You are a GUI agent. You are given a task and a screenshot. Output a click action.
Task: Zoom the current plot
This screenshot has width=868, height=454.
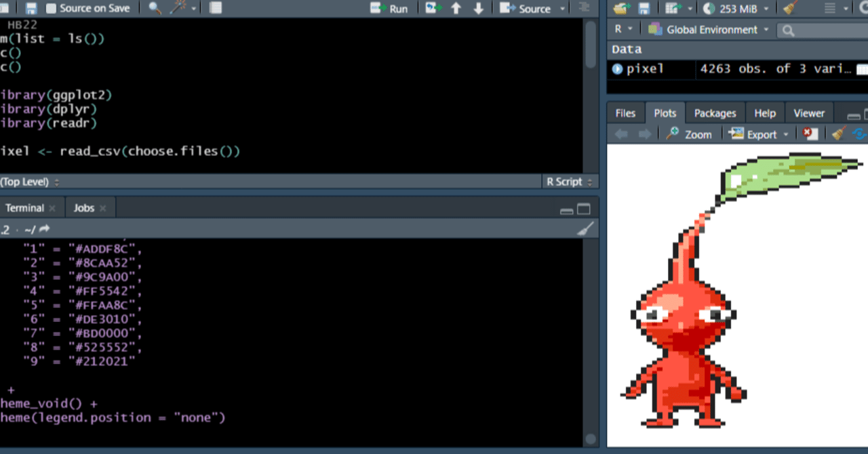coord(690,133)
